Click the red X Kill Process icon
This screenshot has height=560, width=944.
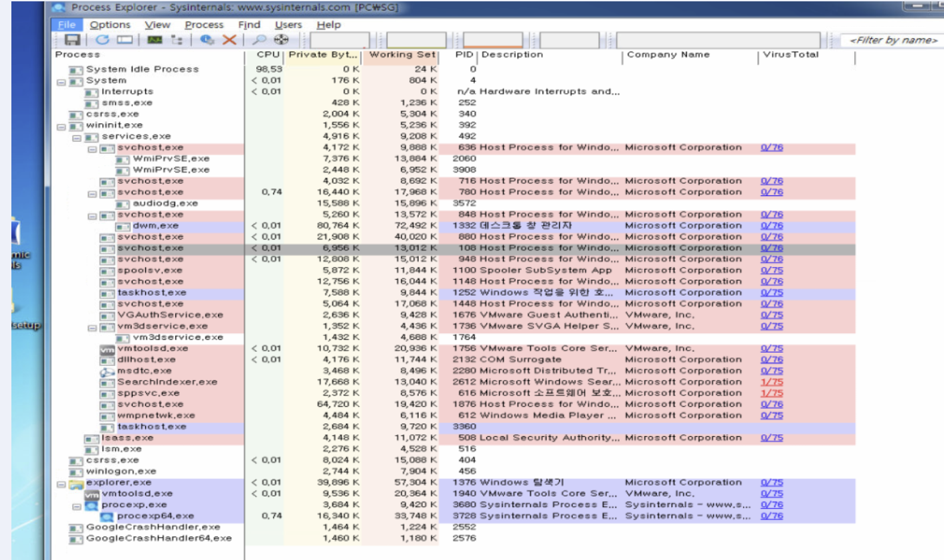point(229,40)
